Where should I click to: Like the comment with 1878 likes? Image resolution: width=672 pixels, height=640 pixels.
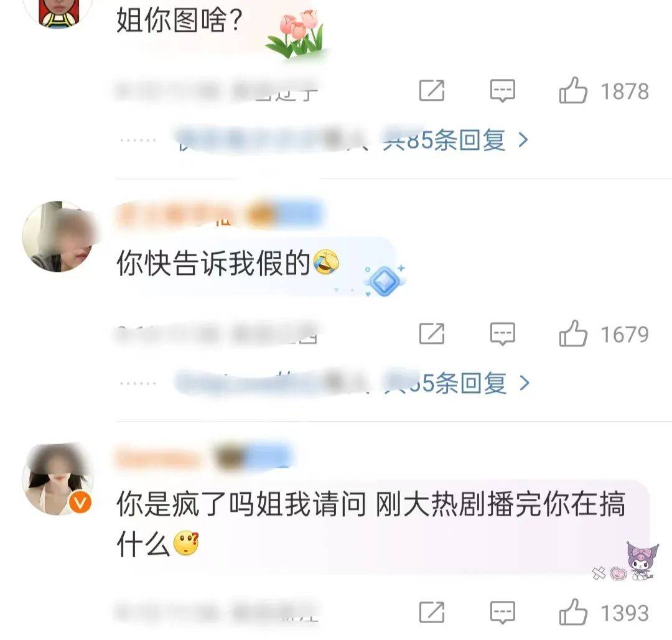pos(572,90)
